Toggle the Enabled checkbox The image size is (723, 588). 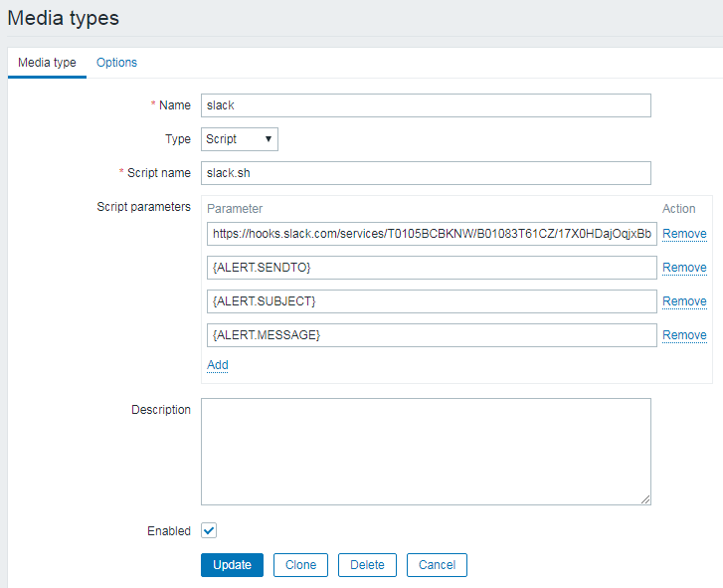pos(209,530)
